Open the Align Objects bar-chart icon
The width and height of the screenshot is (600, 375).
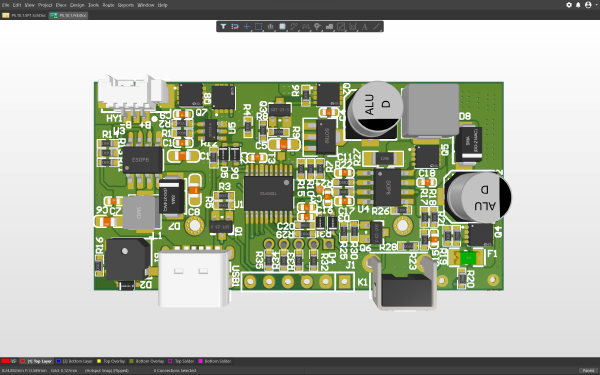coord(270,26)
